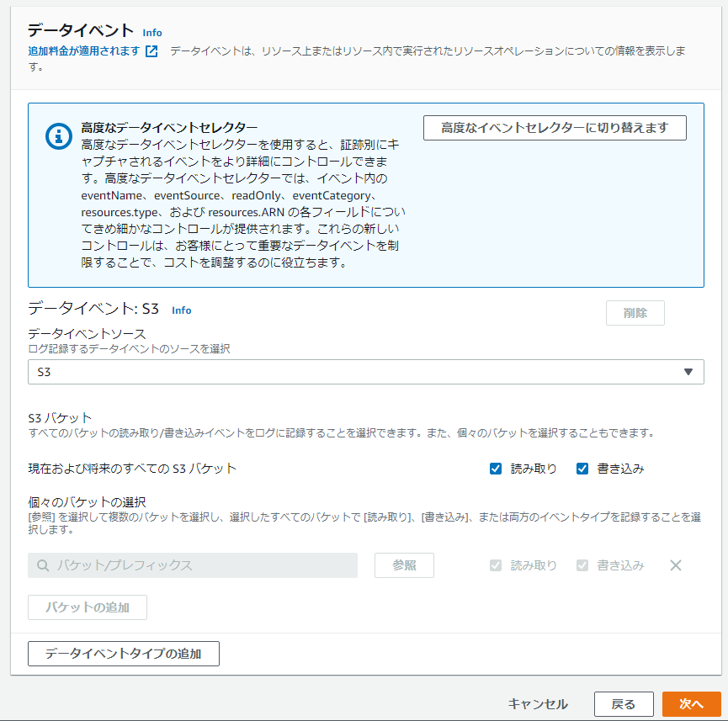728x721 pixels.
Task: Open the Info link beside データイベント: S3
Action: [x=182, y=310]
